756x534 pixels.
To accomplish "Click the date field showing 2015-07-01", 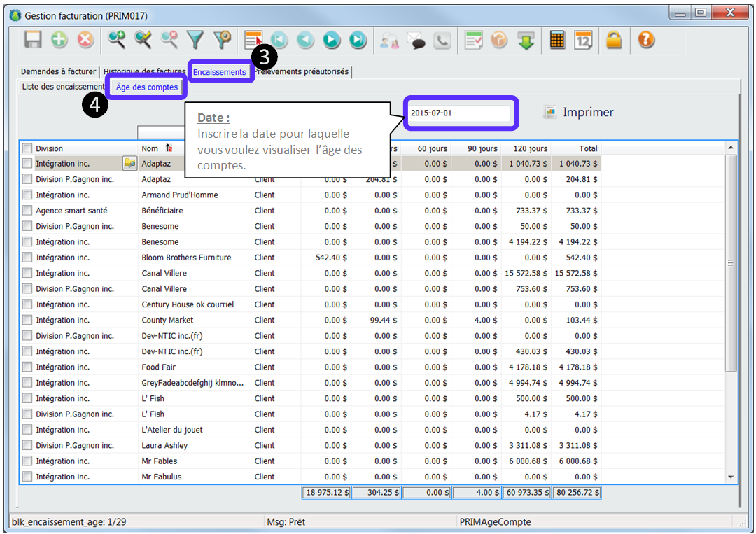I will click(460, 113).
